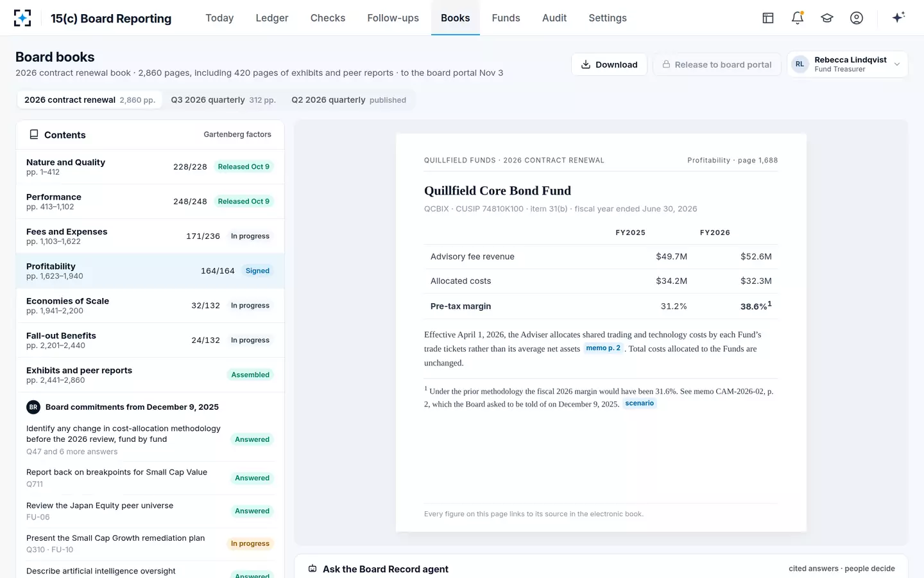924x578 pixels.
Task: Open the user account icon
Action: pos(857,18)
